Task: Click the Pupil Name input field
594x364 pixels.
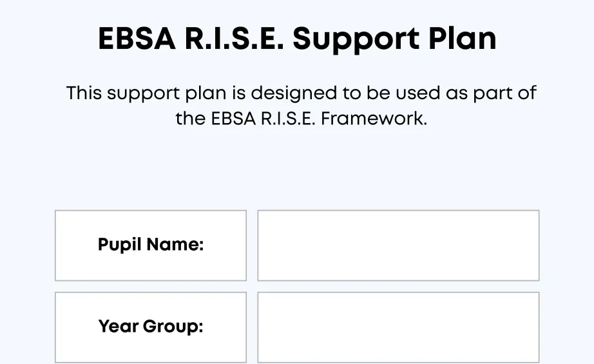Action: tap(398, 245)
